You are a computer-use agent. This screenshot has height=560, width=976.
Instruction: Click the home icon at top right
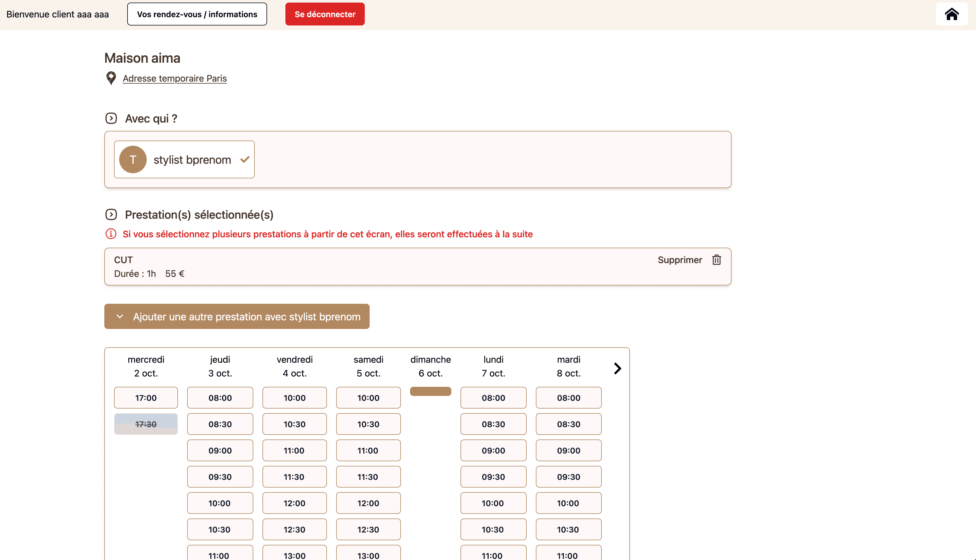point(951,14)
